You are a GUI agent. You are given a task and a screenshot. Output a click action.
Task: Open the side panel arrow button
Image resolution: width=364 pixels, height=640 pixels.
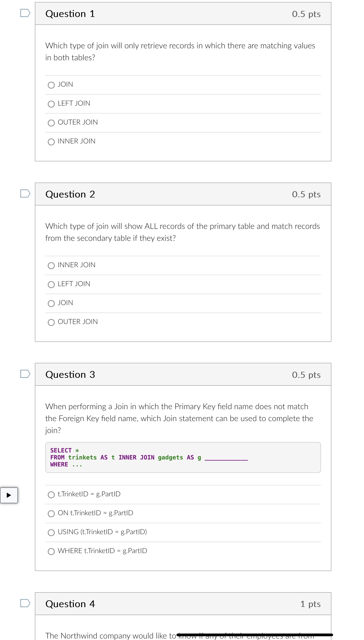[x=9, y=495]
